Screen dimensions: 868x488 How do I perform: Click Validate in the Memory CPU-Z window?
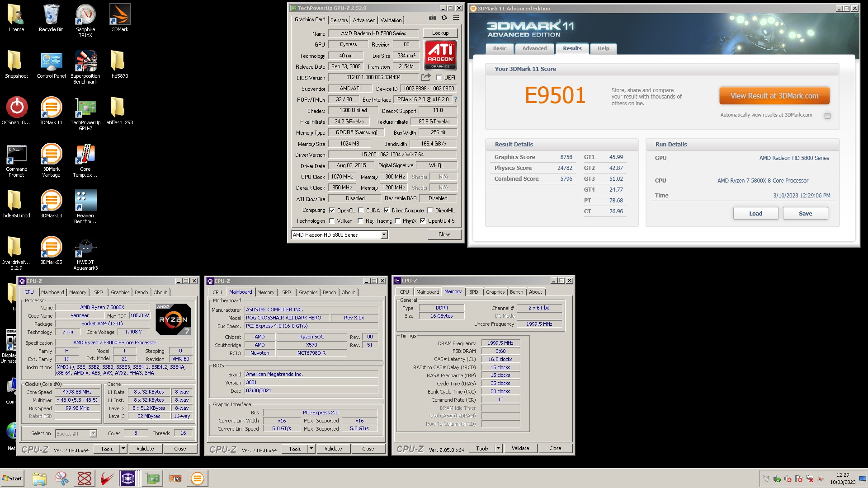pyautogui.click(x=520, y=448)
